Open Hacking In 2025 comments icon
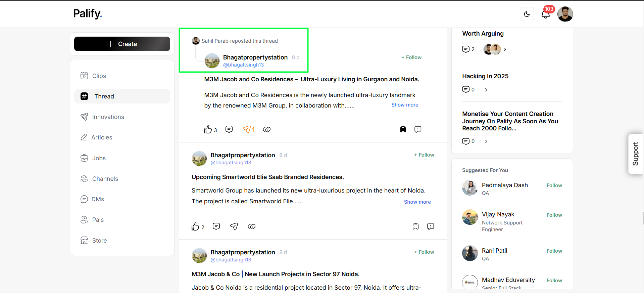Viewport: 644px width, 293px height. (x=466, y=89)
